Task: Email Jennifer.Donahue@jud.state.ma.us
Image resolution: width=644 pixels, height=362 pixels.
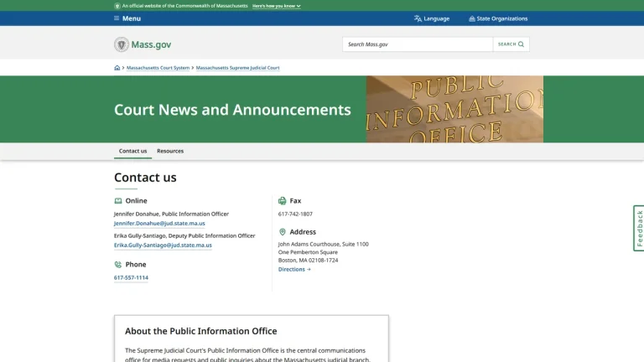Action: pos(159,223)
